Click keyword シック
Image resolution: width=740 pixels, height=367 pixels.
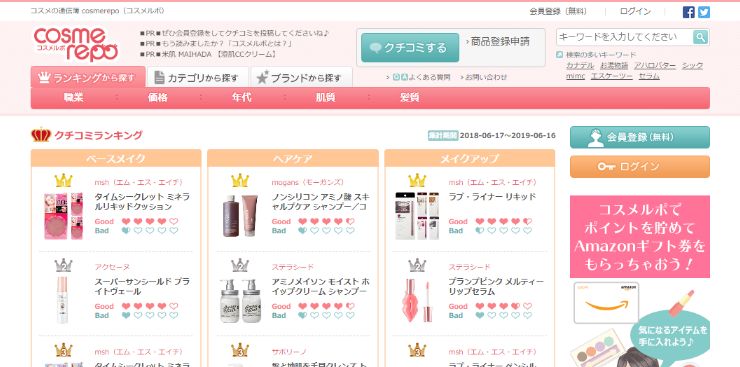(692, 66)
